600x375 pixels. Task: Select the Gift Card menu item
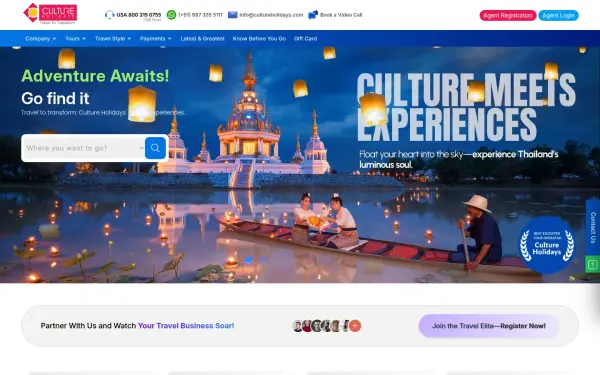305,39
